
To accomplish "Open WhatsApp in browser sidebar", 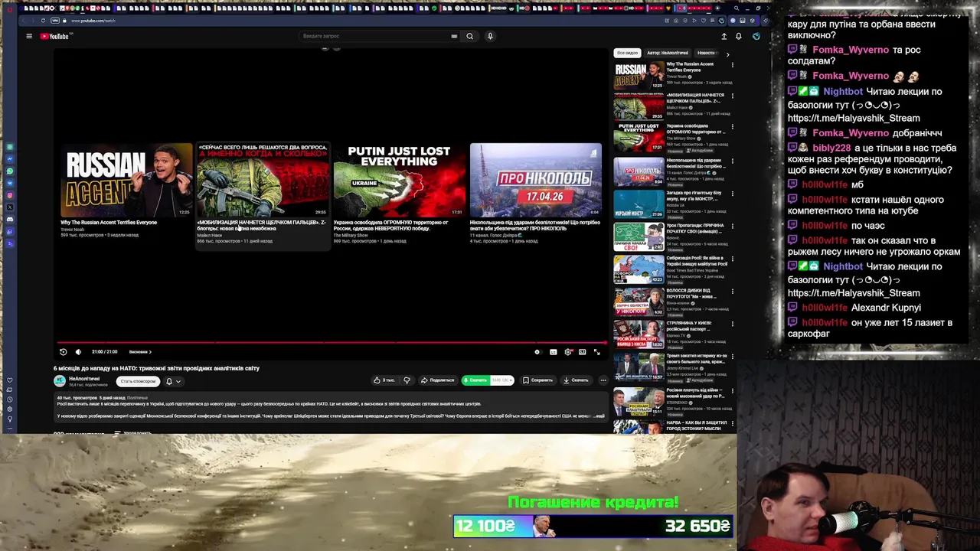I will pyautogui.click(x=10, y=171).
